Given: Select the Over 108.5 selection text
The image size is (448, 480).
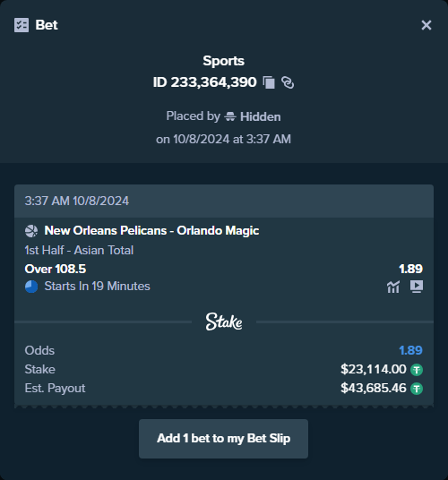Looking at the screenshot, I should [56, 269].
